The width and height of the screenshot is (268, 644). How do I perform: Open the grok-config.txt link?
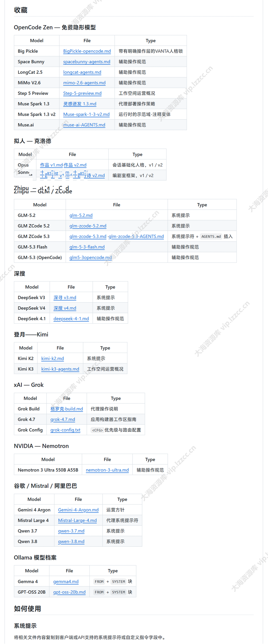65,430
